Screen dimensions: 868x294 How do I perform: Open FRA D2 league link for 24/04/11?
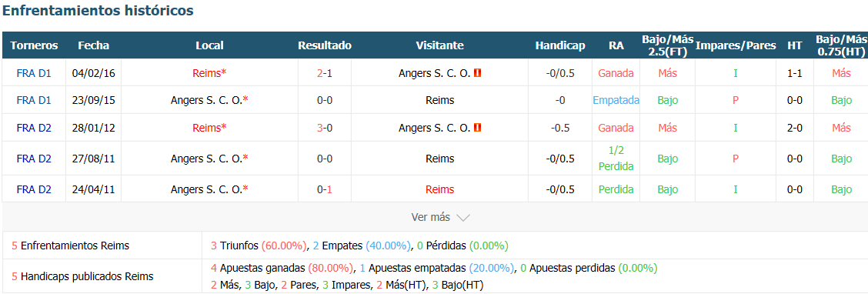(x=34, y=189)
